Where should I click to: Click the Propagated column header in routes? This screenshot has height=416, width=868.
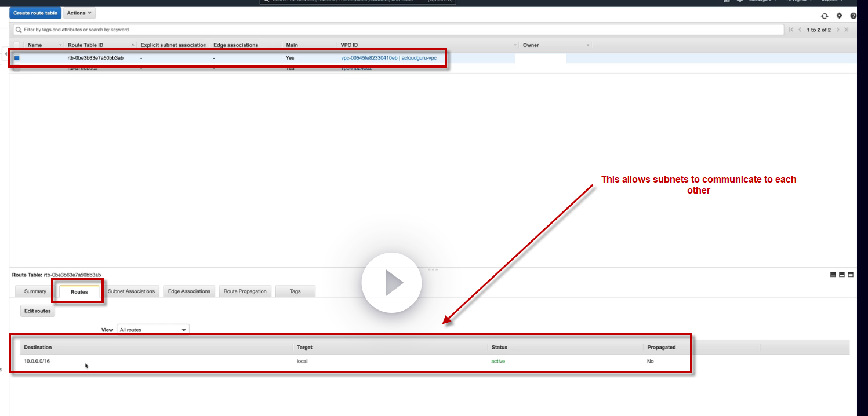tap(662, 348)
